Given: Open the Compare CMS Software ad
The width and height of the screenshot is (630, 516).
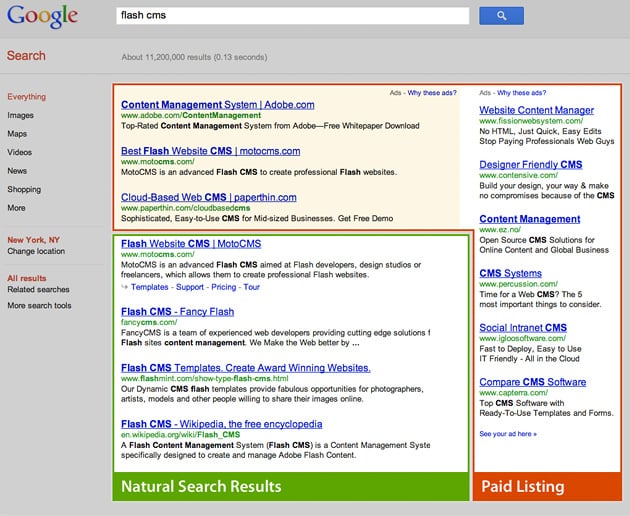Looking at the screenshot, I should pyautogui.click(x=532, y=382).
